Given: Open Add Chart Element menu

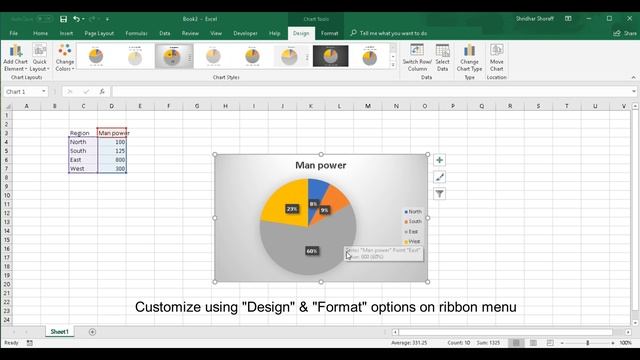Looking at the screenshot, I should pyautogui.click(x=16, y=57).
